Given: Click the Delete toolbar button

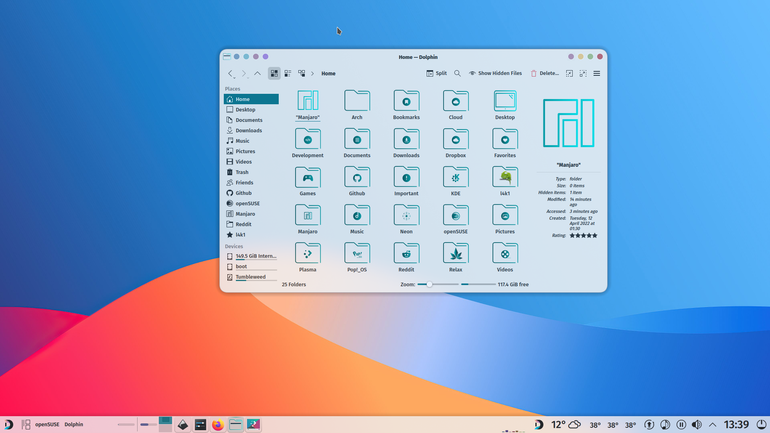Looking at the screenshot, I should click(544, 73).
